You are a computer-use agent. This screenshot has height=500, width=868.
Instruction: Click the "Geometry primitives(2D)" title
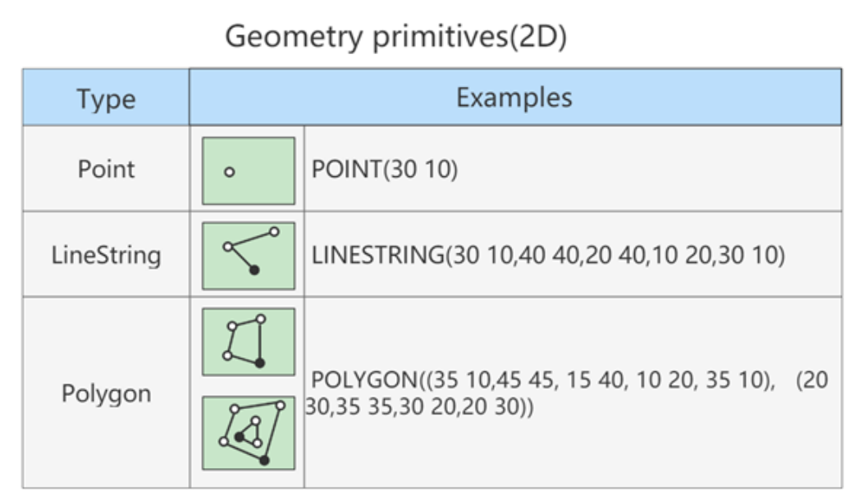(395, 37)
